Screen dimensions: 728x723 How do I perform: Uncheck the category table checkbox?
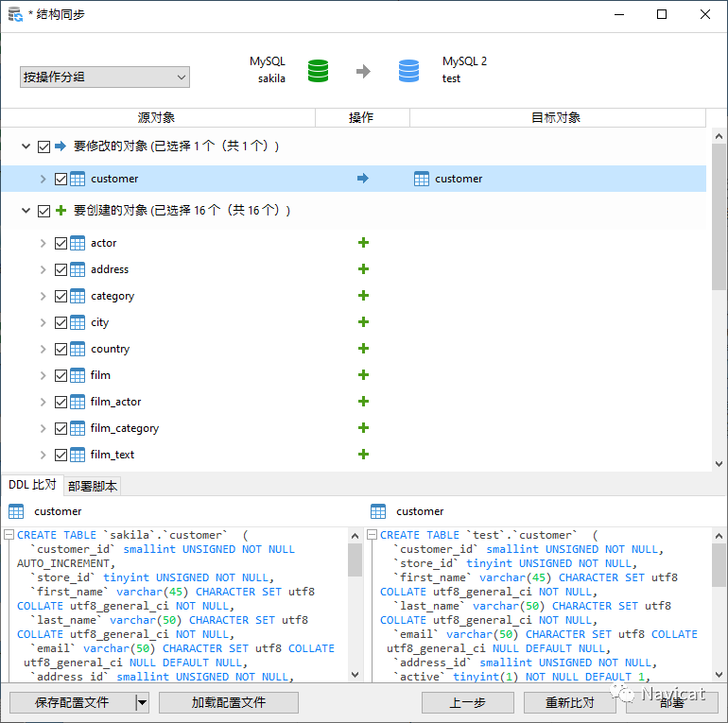point(61,296)
